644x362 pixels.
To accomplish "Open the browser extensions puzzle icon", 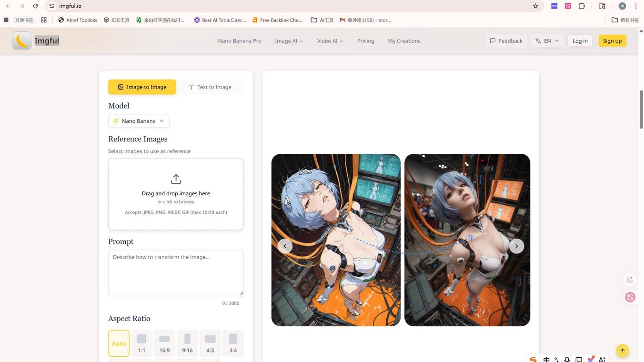I will pos(582,6).
